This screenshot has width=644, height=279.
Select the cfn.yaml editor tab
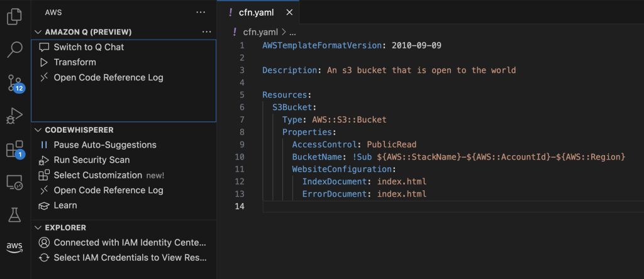(x=258, y=13)
